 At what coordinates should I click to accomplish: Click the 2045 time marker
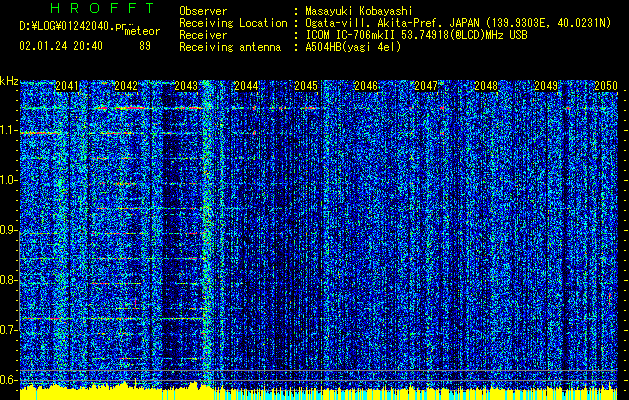coord(306,86)
